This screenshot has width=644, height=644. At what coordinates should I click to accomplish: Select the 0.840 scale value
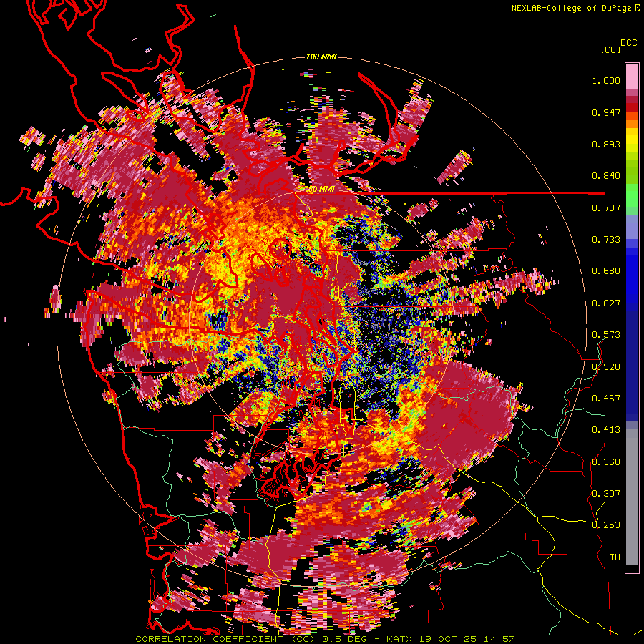(x=606, y=176)
